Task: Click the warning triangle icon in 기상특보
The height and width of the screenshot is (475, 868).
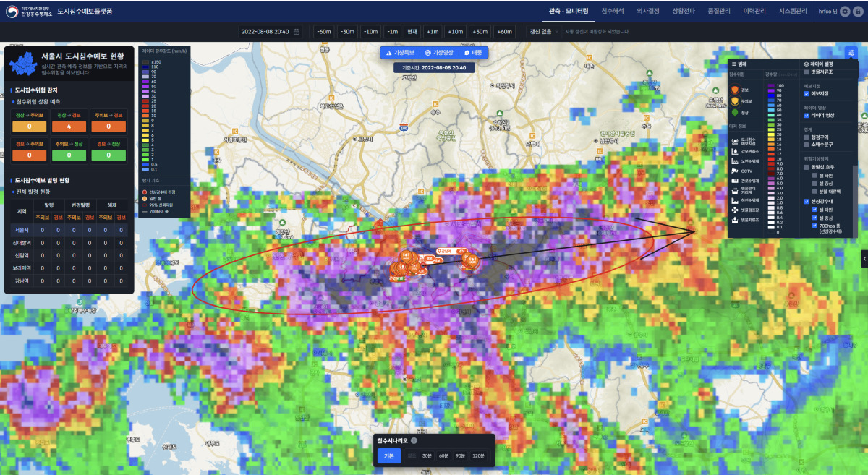Action: (388, 53)
